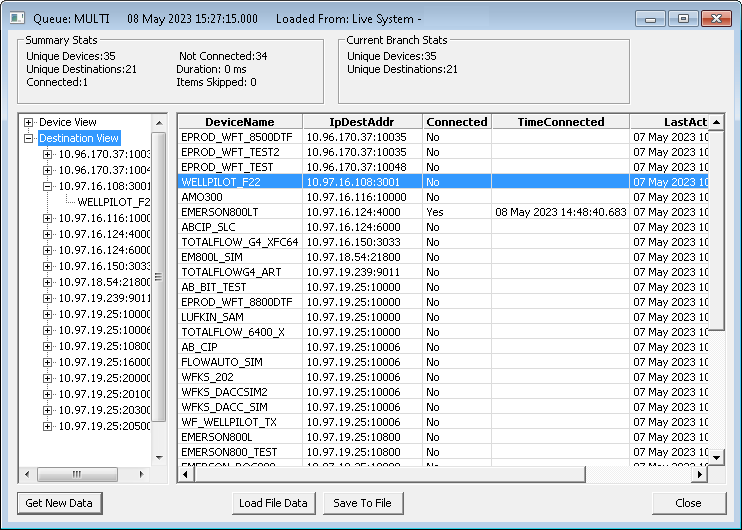Screen dimensions: 742x530
Task: Click the Close button at bottom
Action: [x=689, y=503]
